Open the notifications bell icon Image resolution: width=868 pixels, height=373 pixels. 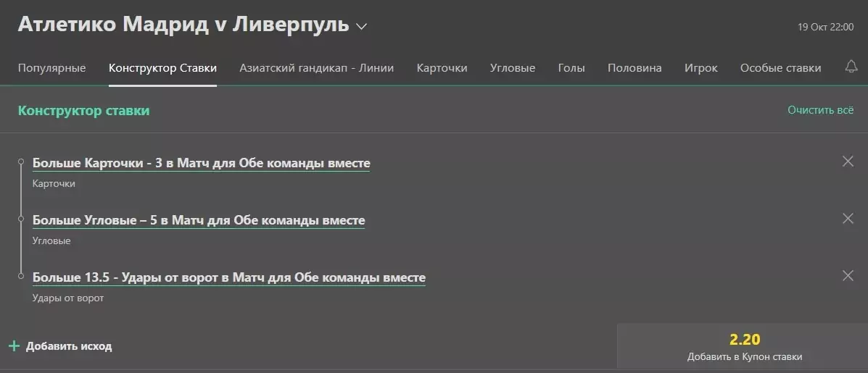(x=851, y=67)
